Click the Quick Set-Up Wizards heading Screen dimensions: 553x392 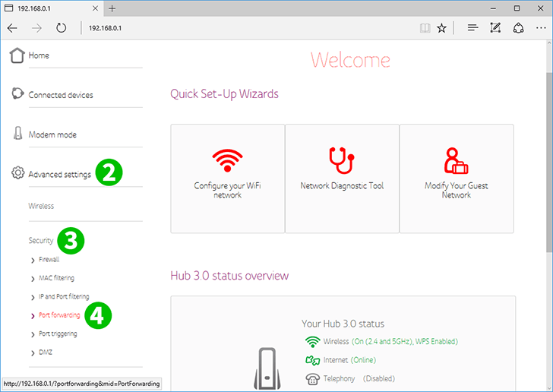[x=224, y=94]
